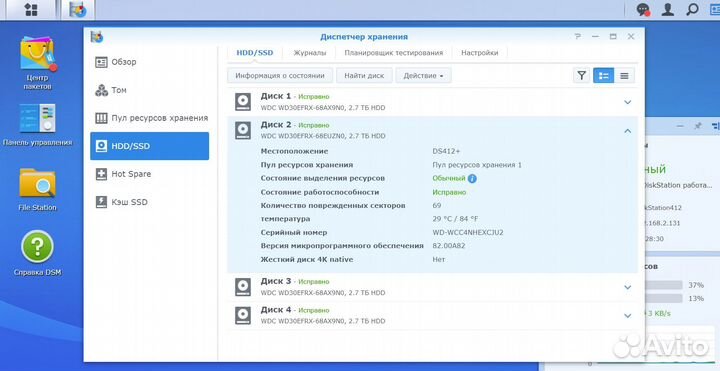720x371 pixels.
Task: Open Панель управления desktop icon
Action: coord(37,125)
